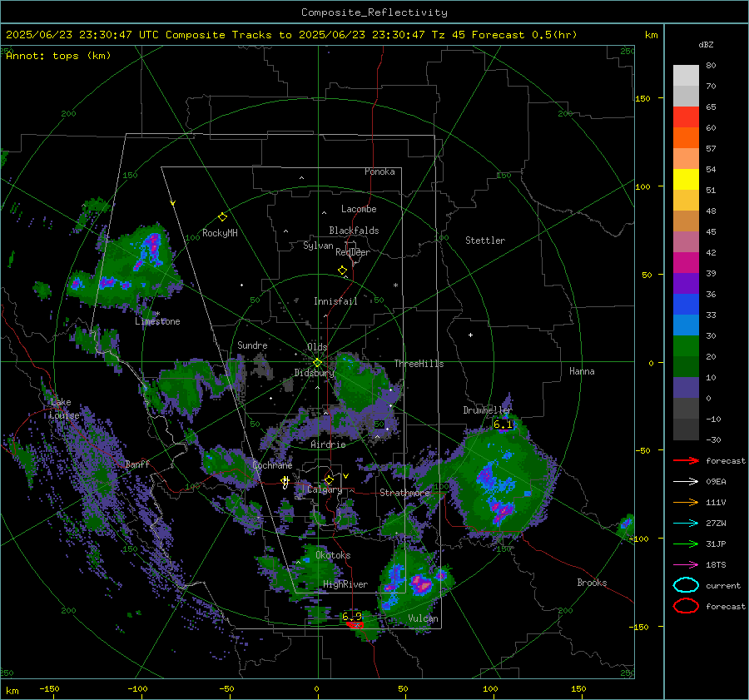Click the Banff town label
The width and height of the screenshot is (749, 700).
point(137,464)
